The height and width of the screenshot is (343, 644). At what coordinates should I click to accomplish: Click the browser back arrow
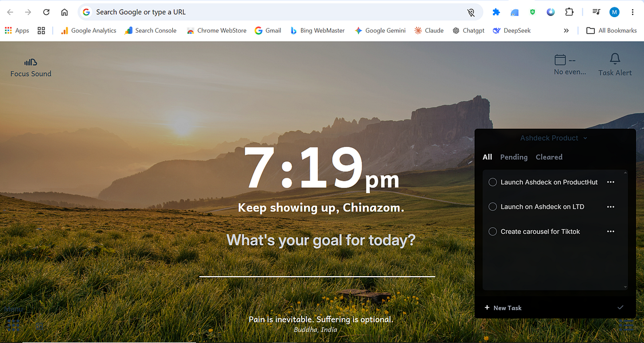coord(10,12)
